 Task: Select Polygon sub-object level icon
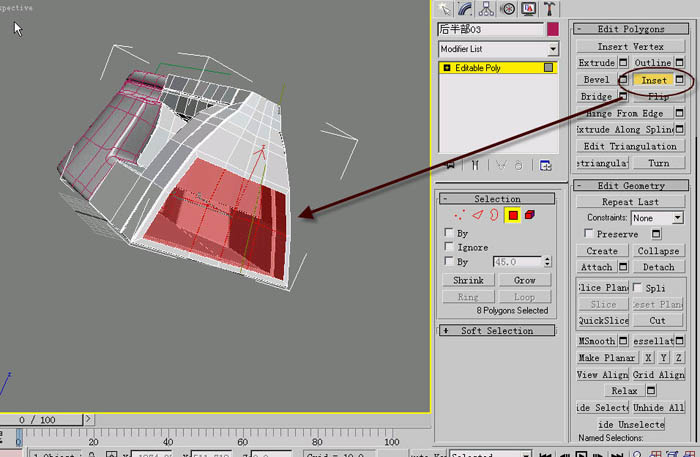tap(513, 216)
